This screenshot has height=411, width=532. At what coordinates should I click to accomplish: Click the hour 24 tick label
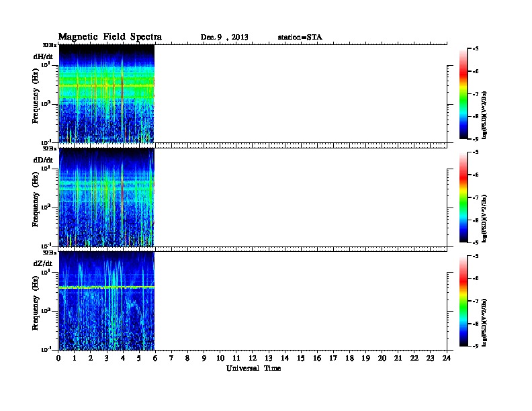coord(447,359)
